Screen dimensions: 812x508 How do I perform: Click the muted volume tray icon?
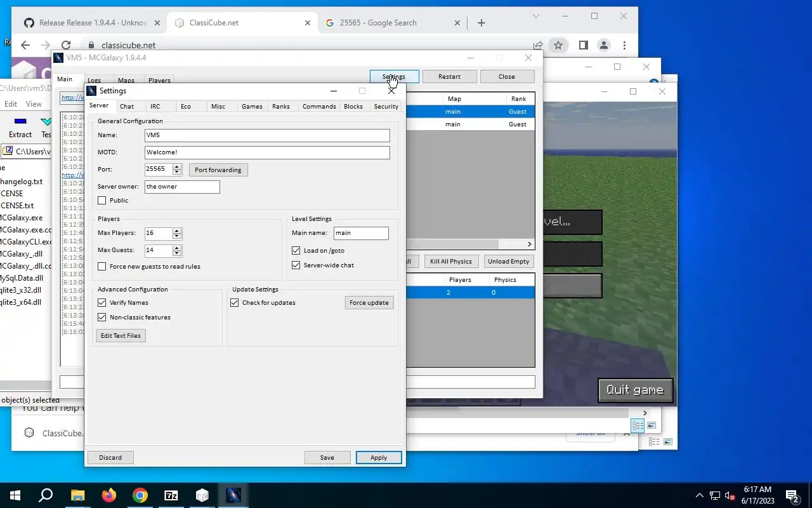click(x=730, y=495)
